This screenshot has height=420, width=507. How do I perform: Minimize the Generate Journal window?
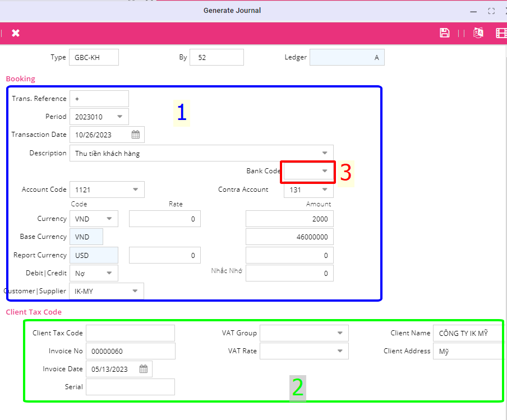(x=473, y=11)
